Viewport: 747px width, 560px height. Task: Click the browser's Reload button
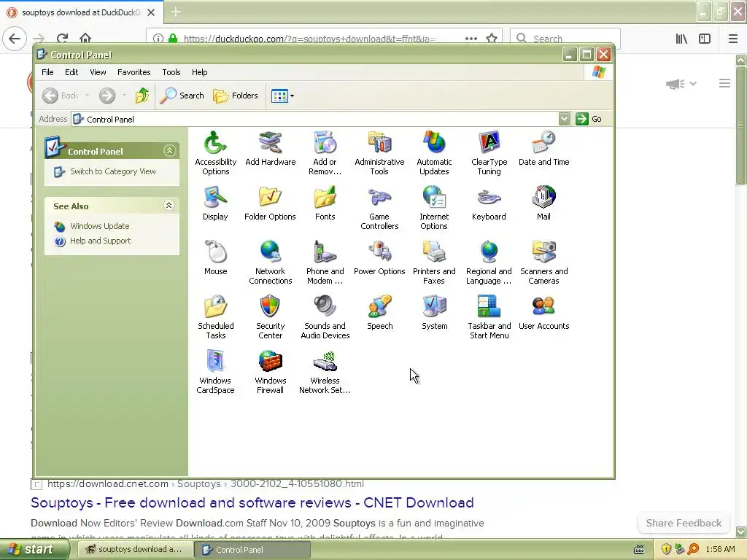63,38
